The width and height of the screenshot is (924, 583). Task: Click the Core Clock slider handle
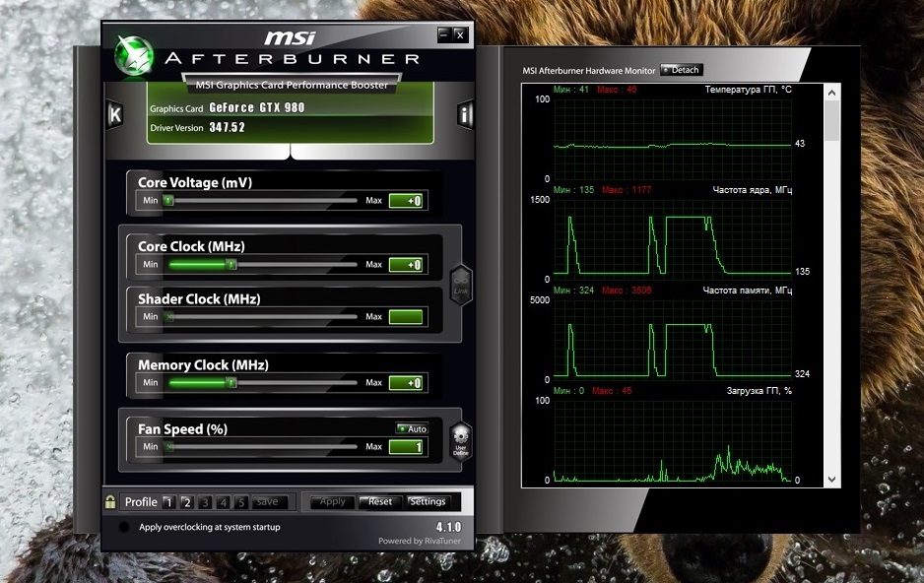pos(231,264)
